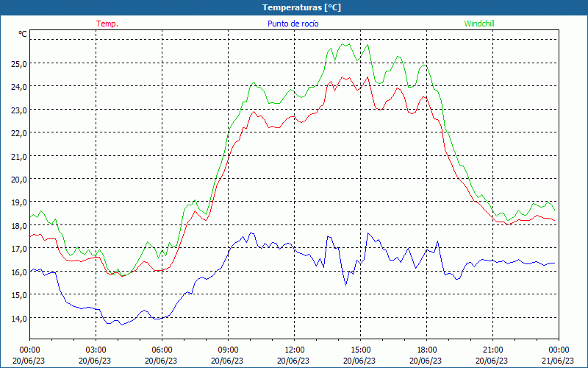Click the 15:00 time axis label
This screenshot has width=588, height=368.
[x=360, y=350]
